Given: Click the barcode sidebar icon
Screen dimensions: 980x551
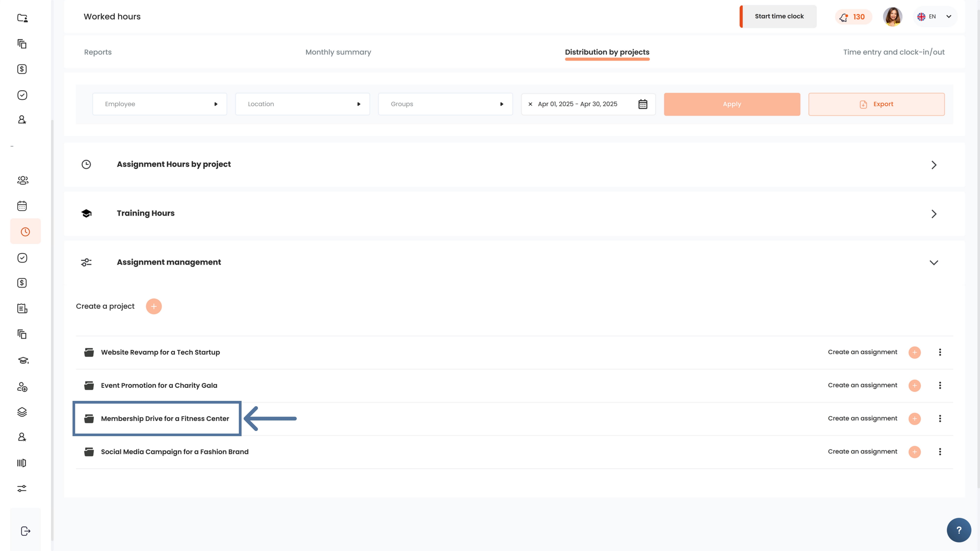Looking at the screenshot, I should (x=22, y=463).
